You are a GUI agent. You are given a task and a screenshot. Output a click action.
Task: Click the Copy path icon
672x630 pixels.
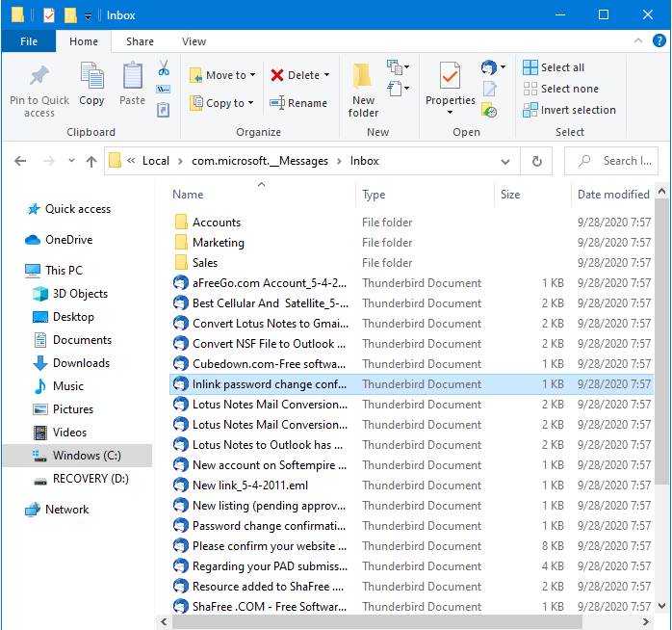(x=164, y=90)
